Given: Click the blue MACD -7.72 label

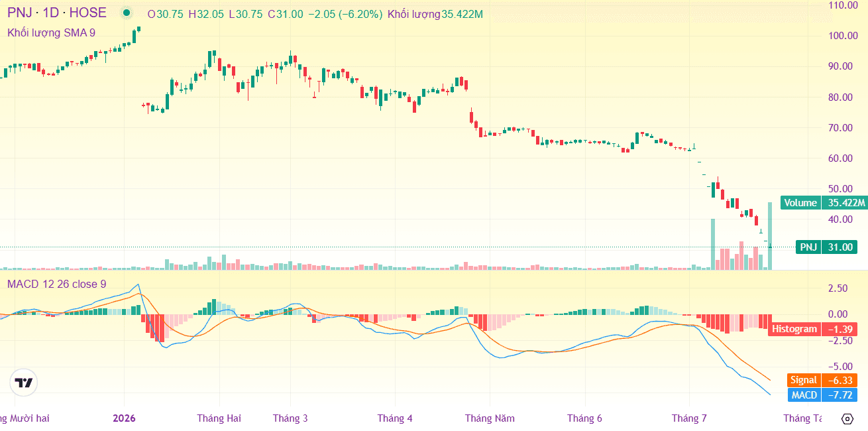Looking at the screenshot, I should [x=822, y=395].
